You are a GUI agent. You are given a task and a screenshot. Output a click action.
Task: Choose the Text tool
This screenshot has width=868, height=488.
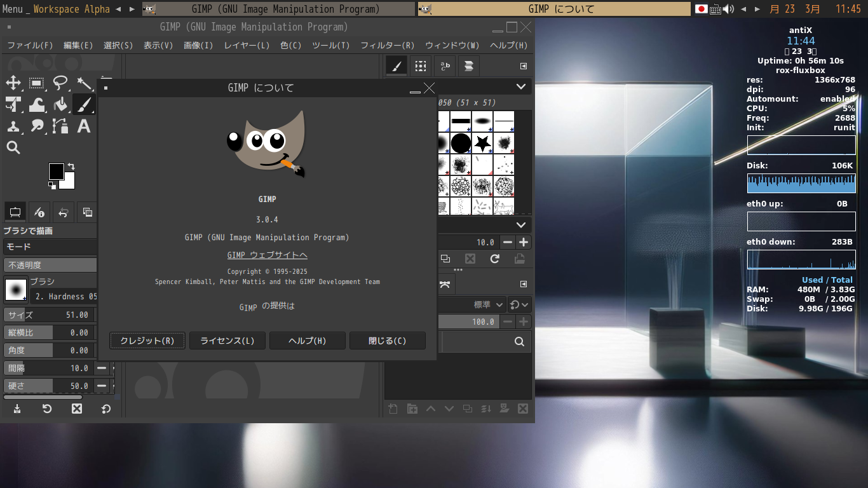point(83,126)
